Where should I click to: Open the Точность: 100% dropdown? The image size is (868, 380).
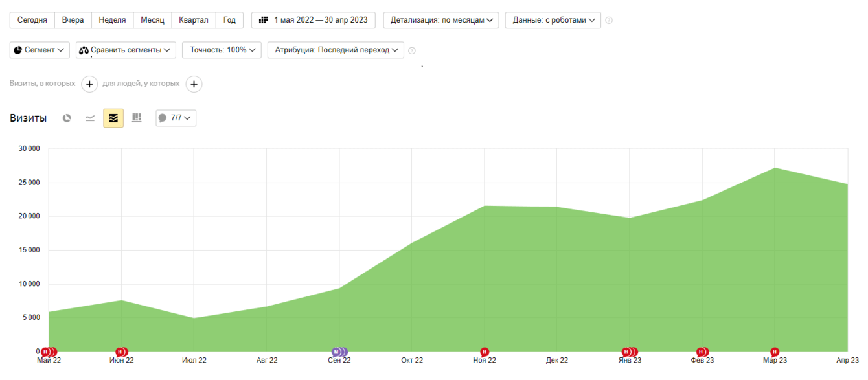point(222,50)
